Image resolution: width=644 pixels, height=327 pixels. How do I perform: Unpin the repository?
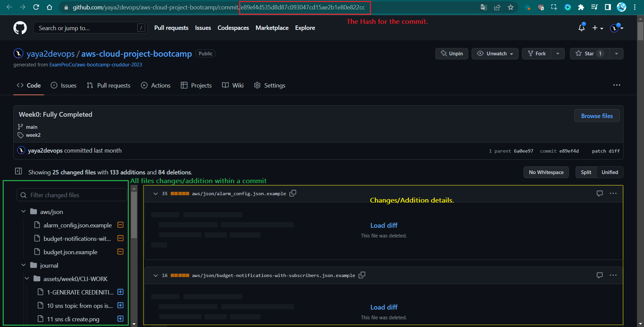pyautogui.click(x=451, y=54)
